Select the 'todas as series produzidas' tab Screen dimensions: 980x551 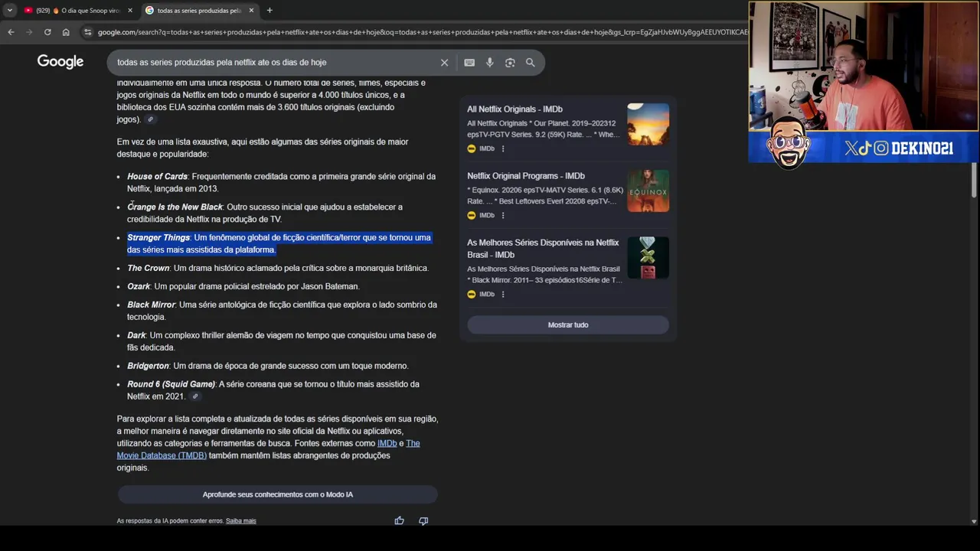point(199,11)
